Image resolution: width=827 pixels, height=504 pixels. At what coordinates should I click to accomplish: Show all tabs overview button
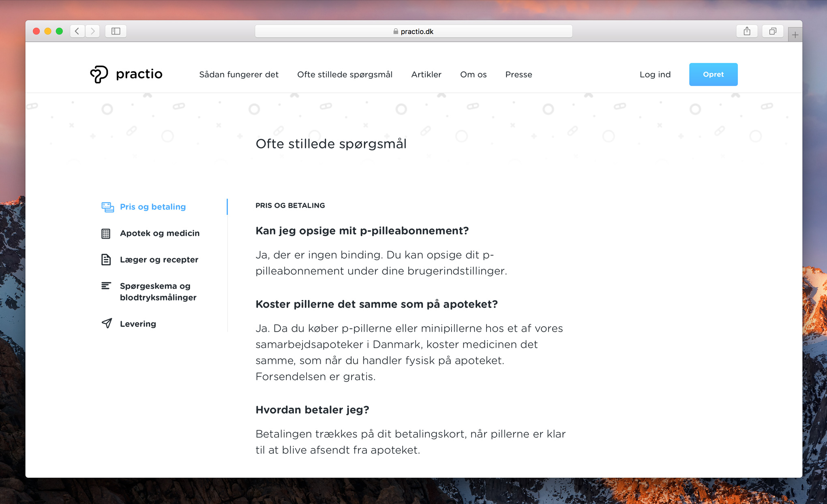[773, 31]
